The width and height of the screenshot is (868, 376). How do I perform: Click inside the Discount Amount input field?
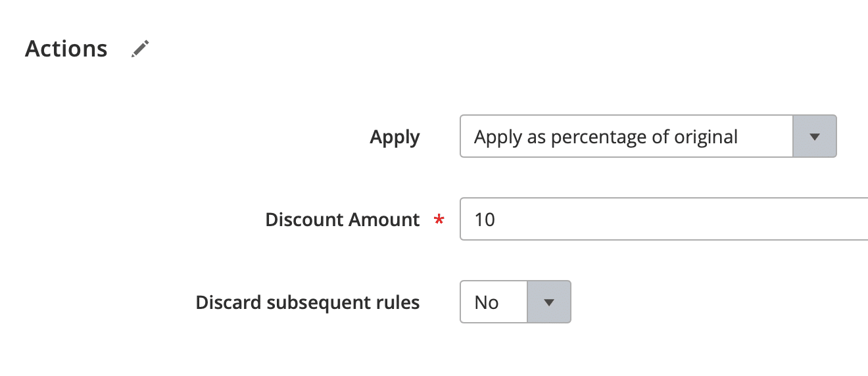tap(664, 220)
